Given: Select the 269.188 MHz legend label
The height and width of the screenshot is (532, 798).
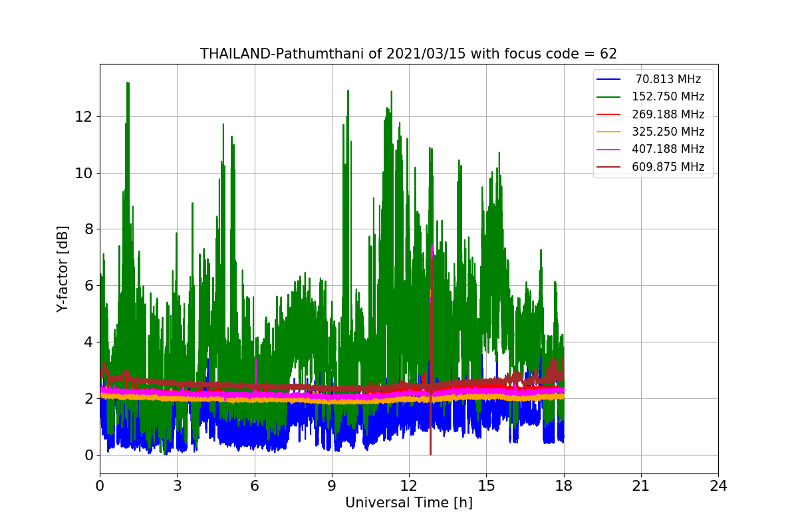Looking at the screenshot, I should [668, 114].
